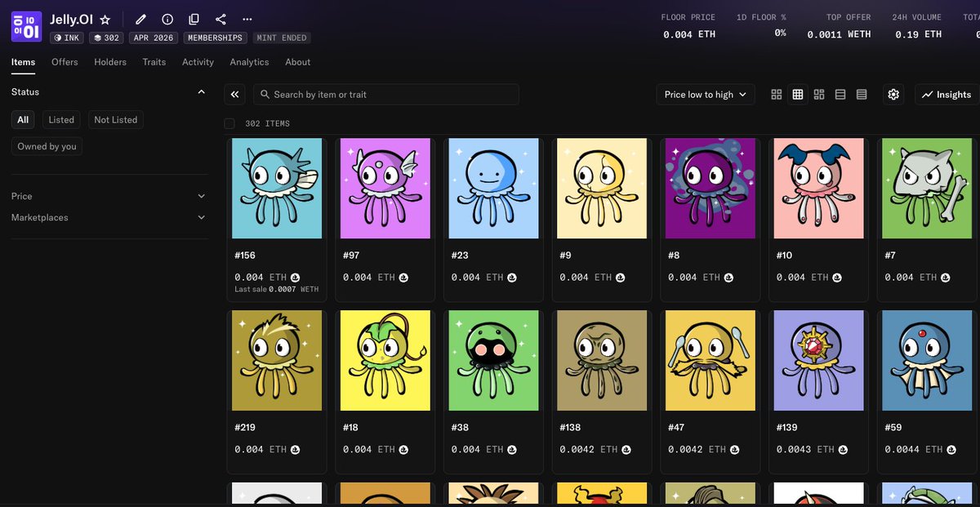The image size is (980, 507).
Task: Click marketplace icon next to #139 price
Action: tap(843, 450)
